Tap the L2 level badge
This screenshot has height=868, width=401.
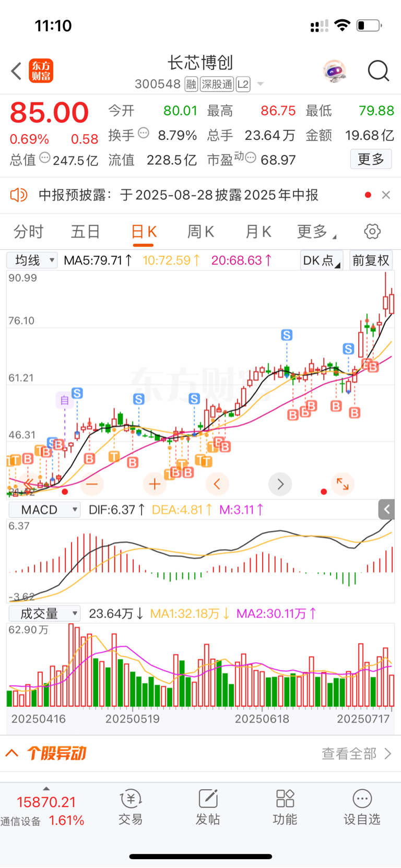click(243, 84)
